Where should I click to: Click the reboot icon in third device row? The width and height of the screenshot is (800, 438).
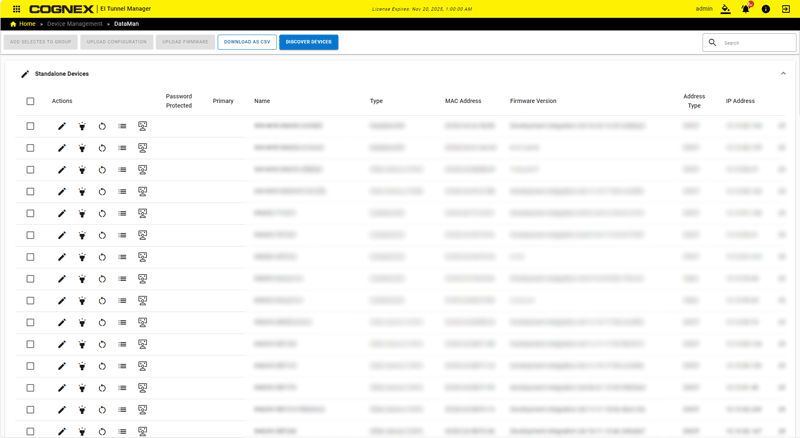[102, 170]
